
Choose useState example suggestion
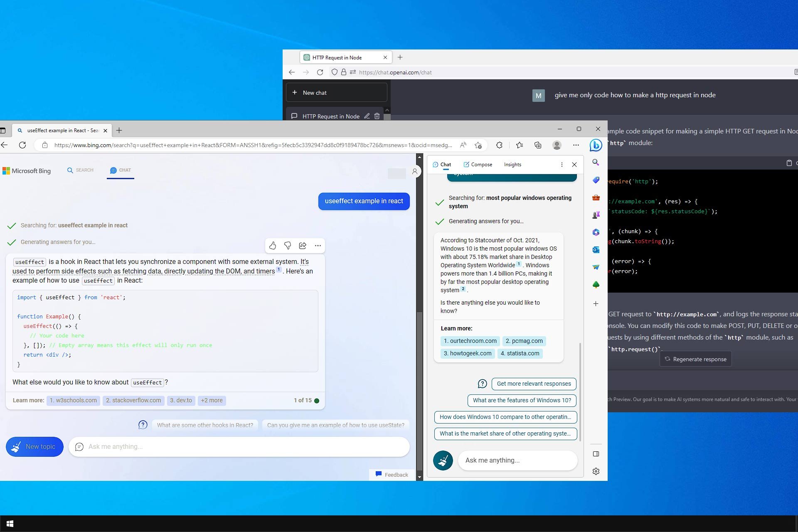tap(336, 425)
